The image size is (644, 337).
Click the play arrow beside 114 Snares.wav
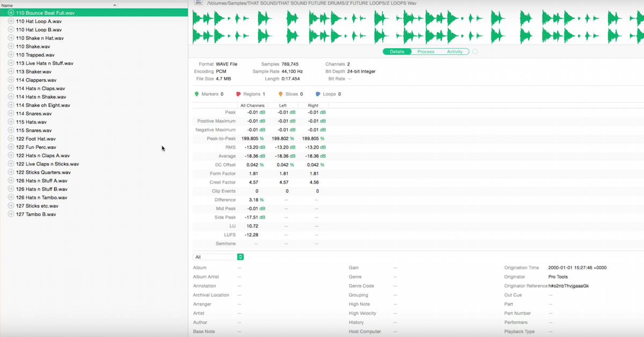[12, 113]
